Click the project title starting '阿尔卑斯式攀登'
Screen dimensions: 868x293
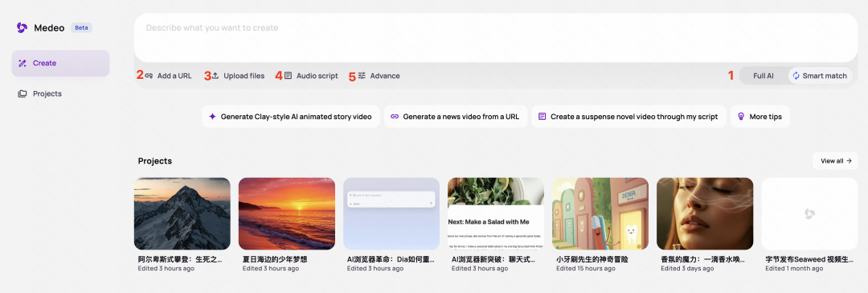click(x=181, y=259)
